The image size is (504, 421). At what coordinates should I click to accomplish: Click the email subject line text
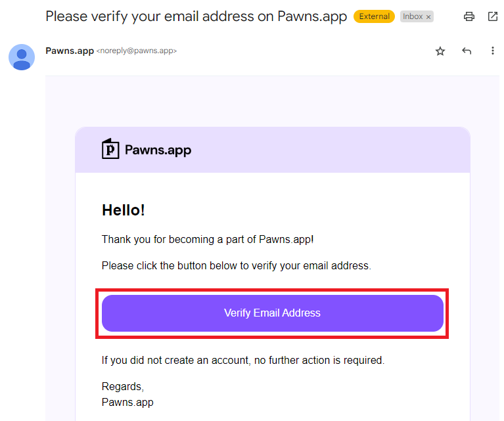tap(196, 16)
